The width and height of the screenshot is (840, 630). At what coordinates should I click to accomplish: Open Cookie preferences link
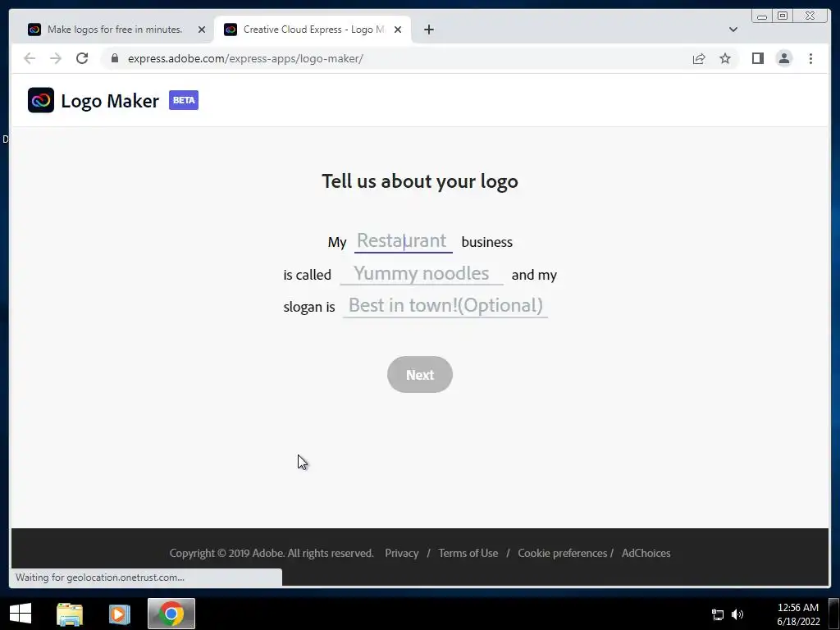click(563, 553)
